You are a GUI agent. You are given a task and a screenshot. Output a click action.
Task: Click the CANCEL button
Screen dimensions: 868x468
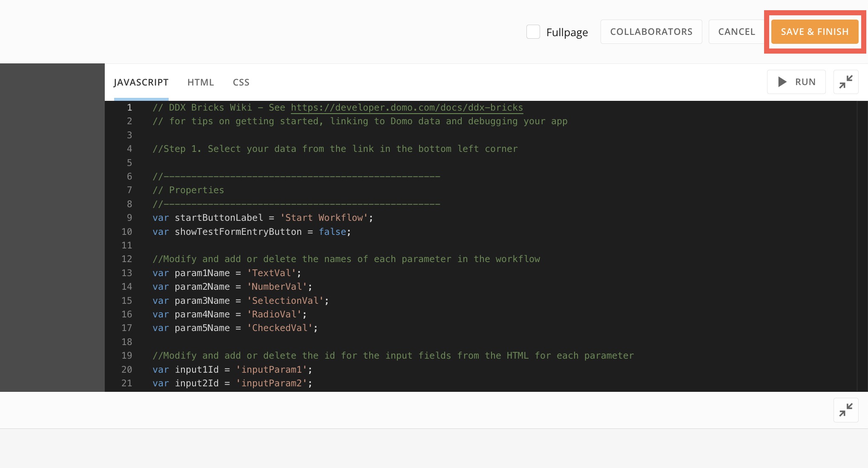click(x=736, y=31)
